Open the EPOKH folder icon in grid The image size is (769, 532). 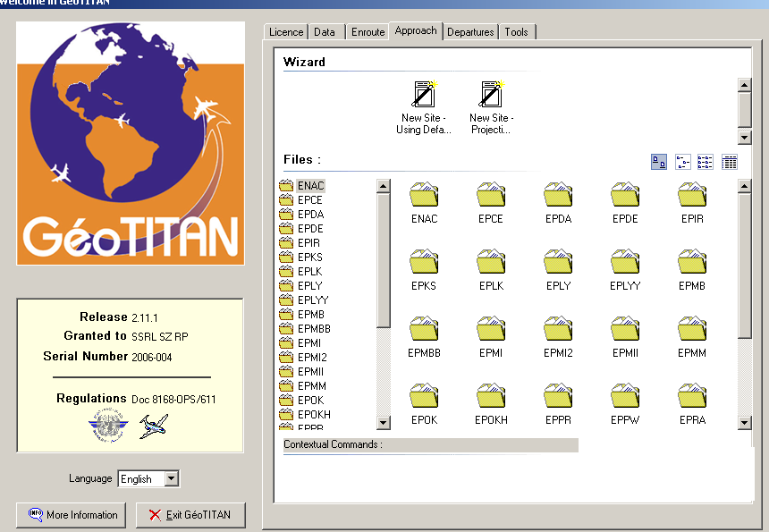[x=491, y=396]
